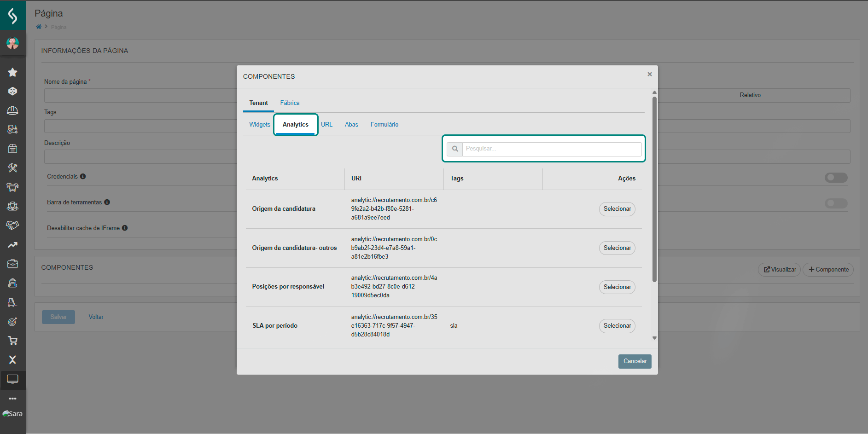
Task: Open the shopping cart sidebar icon
Action: [x=12, y=341]
